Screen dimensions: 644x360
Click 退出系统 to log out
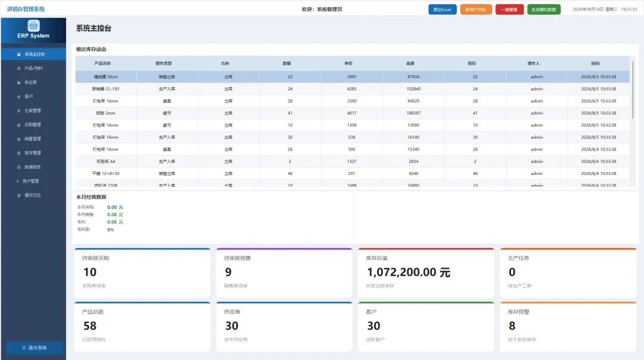pyautogui.click(x=35, y=347)
